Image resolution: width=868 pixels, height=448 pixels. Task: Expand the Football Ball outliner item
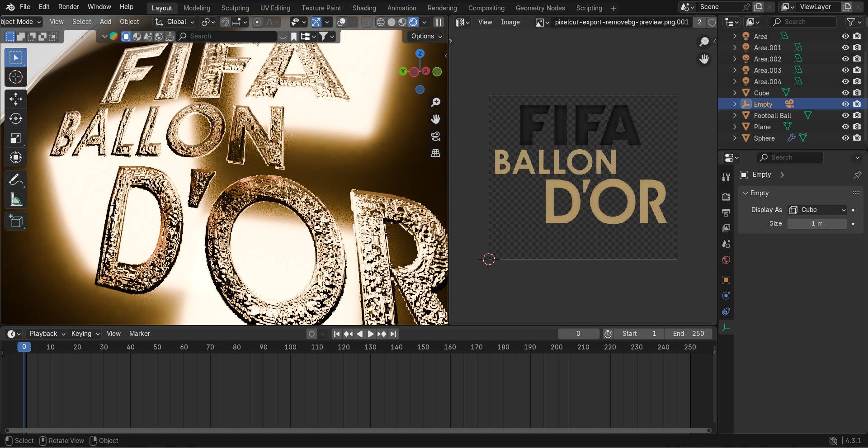735,115
